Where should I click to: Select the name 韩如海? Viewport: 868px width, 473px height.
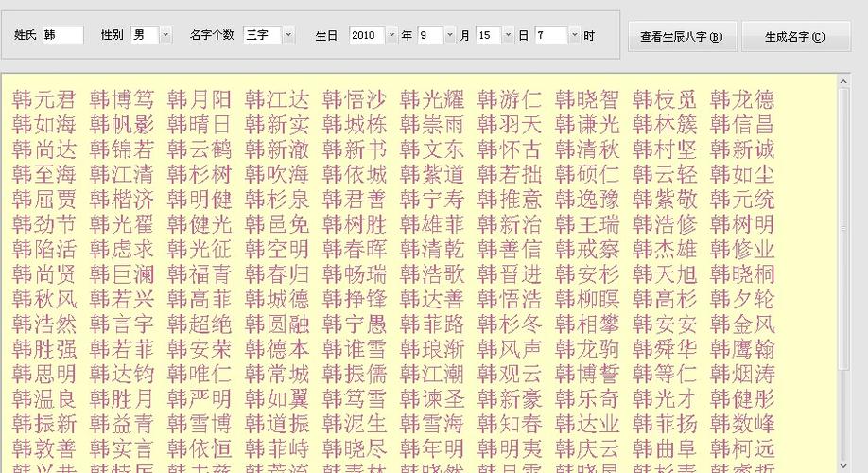pyautogui.click(x=43, y=125)
